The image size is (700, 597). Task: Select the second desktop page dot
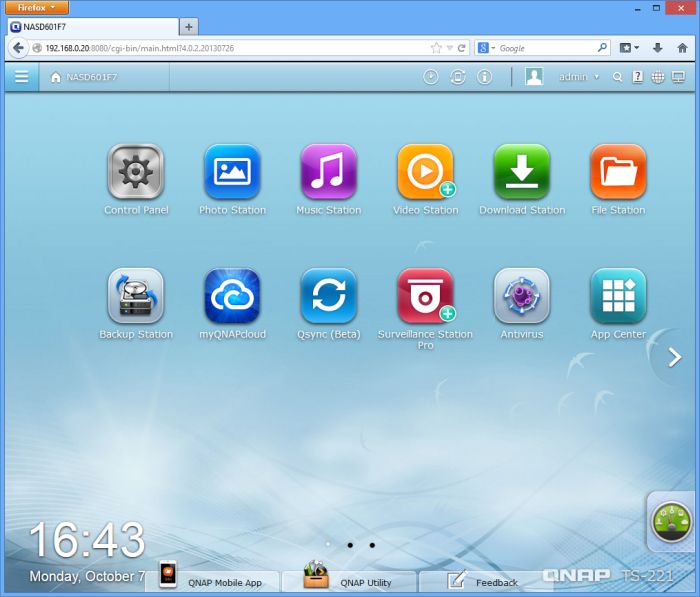tap(350, 545)
